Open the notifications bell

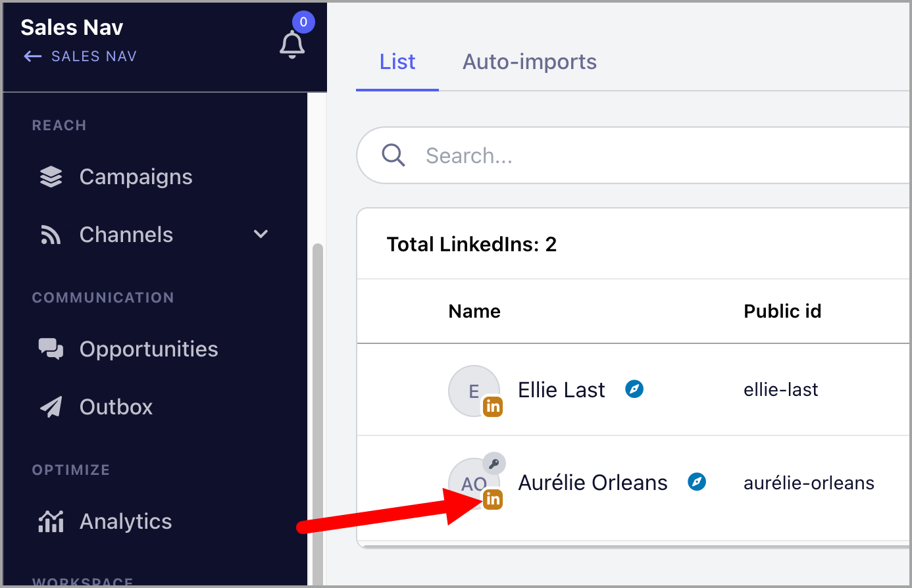click(292, 45)
